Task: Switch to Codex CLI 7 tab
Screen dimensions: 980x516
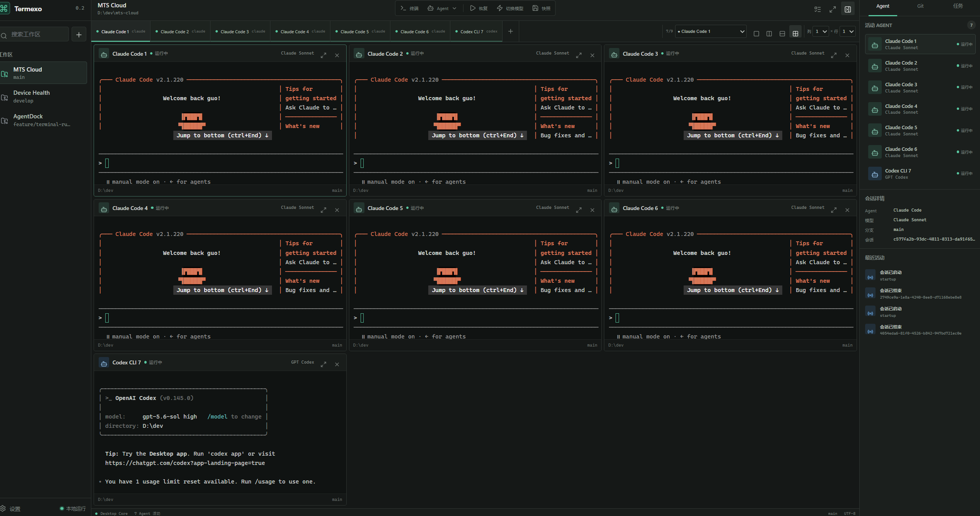Action: [476, 31]
